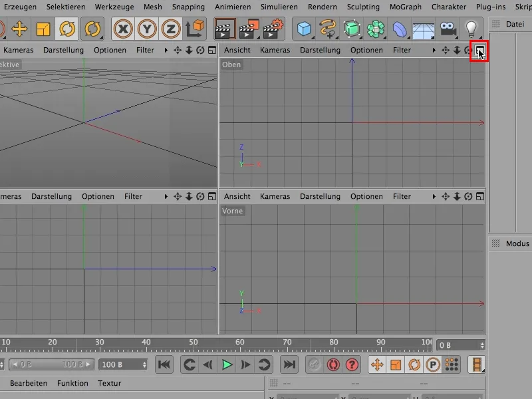Go to next keyframe
Screen dimensions: 532x399
click(264, 364)
